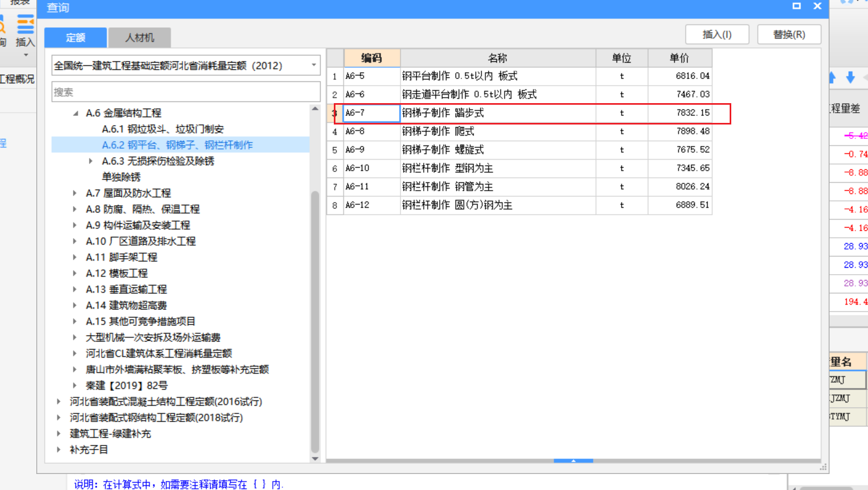Click TYMJ cell in background window
The image size is (868, 490).
[848, 417]
